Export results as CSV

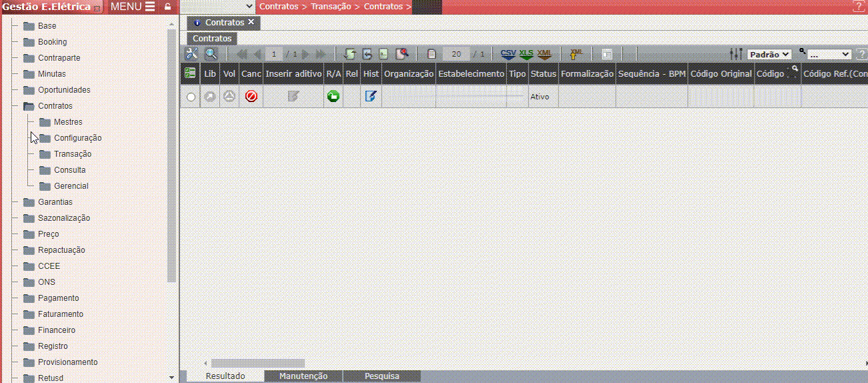tap(508, 54)
